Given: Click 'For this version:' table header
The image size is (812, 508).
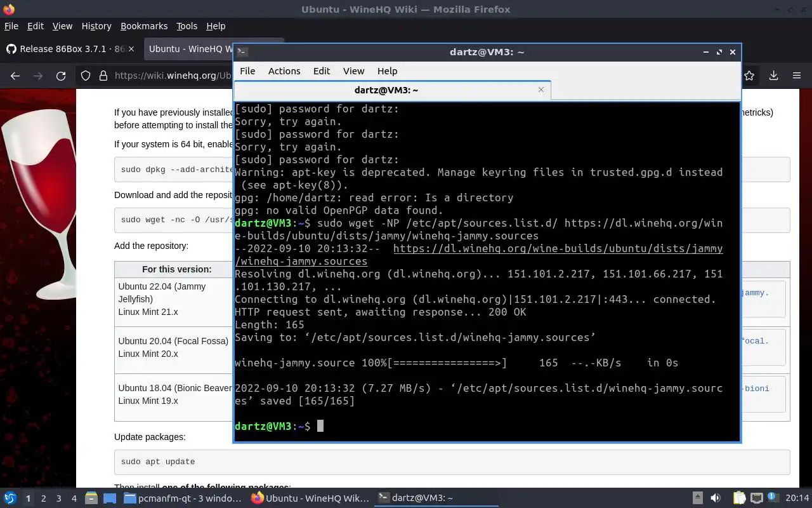Looking at the screenshot, I should click(177, 269).
